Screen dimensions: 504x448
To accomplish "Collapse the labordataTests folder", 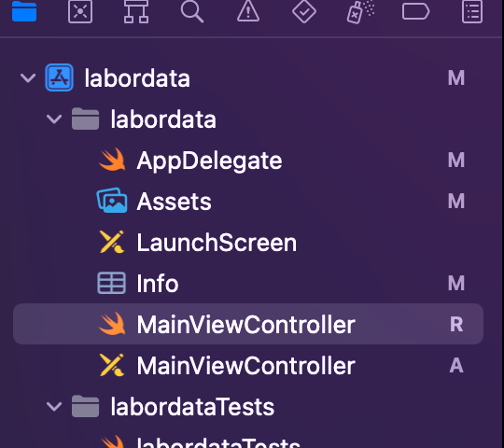I will (54, 407).
